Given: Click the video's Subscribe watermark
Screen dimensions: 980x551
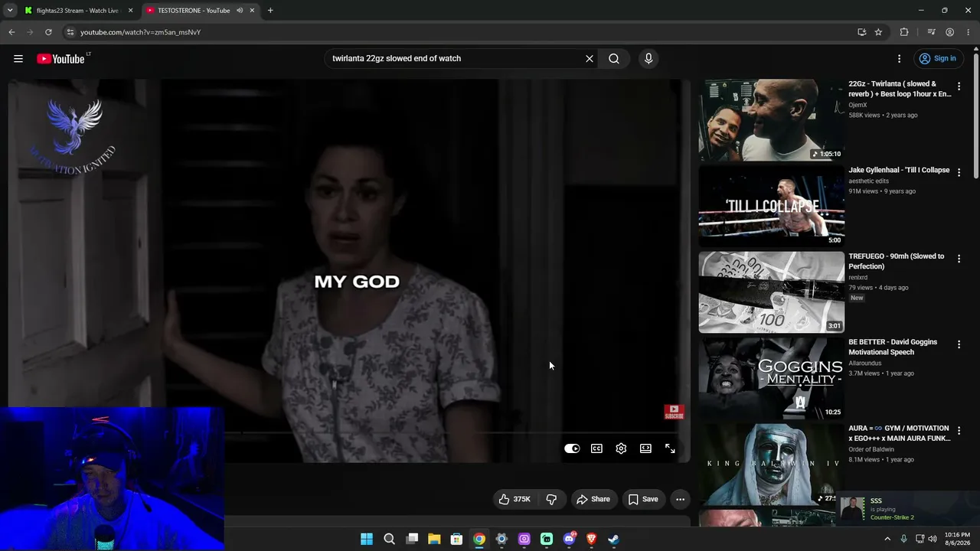Looking at the screenshot, I should click(674, 412).
